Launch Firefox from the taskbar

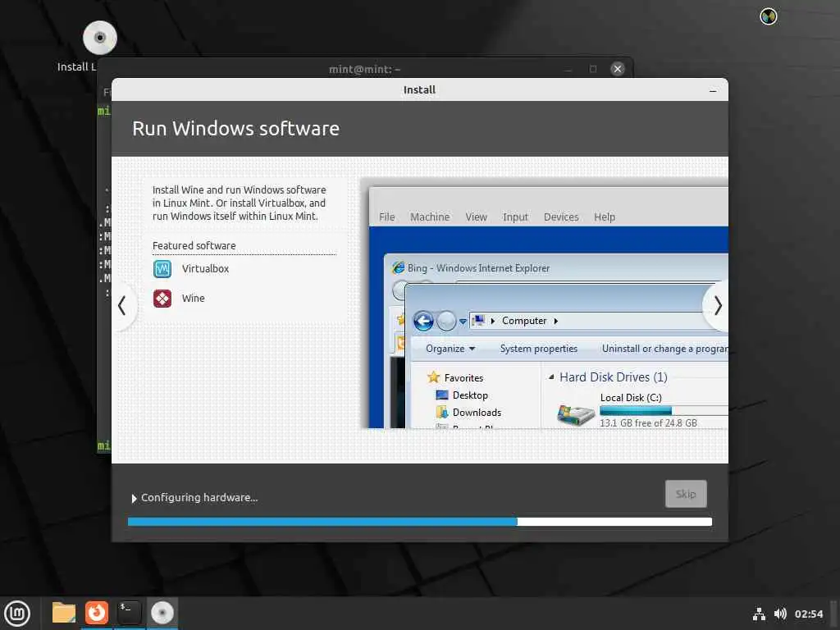97,613
